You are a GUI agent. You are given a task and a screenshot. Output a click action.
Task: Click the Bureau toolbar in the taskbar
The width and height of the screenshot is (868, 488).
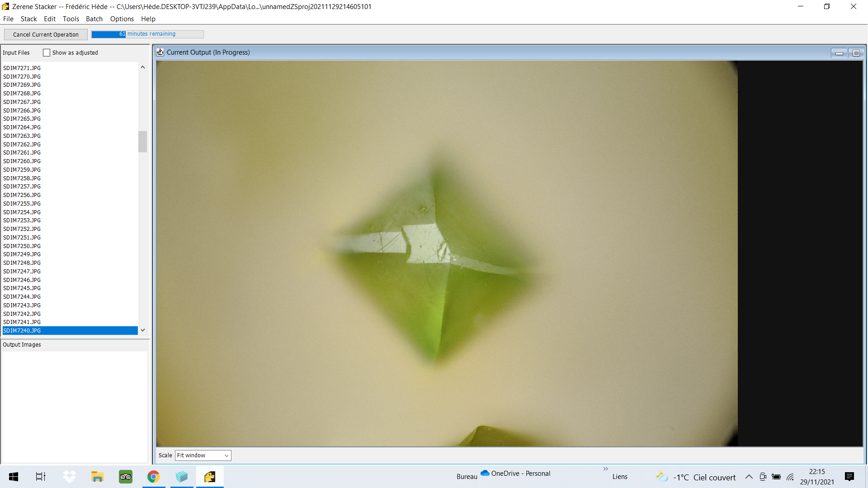(x=467, y=477)
